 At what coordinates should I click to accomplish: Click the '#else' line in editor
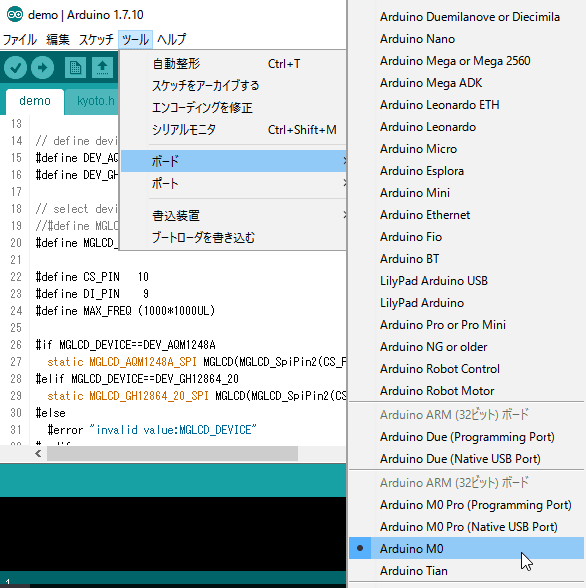[x=51, y=413]
